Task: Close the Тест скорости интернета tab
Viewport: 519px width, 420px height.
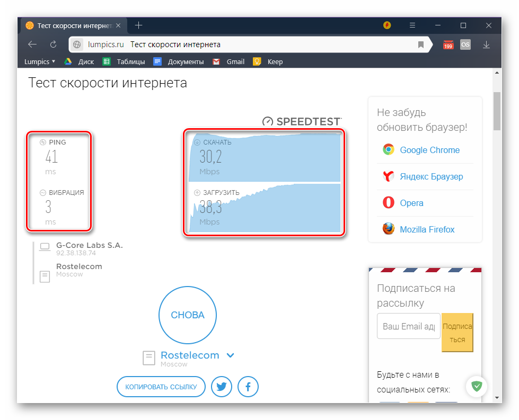Action: (118, 25)
